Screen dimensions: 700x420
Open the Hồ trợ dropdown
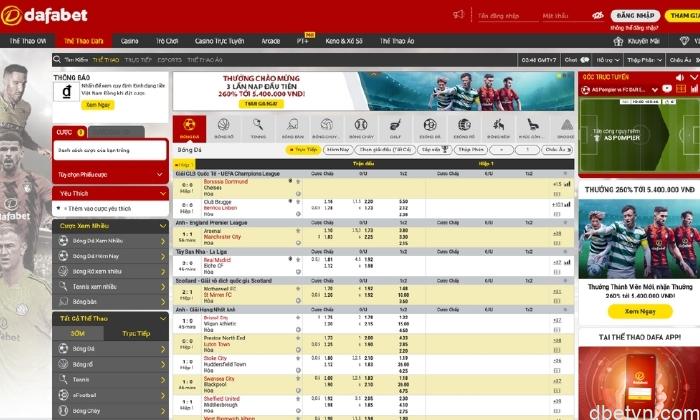point(608,60)
